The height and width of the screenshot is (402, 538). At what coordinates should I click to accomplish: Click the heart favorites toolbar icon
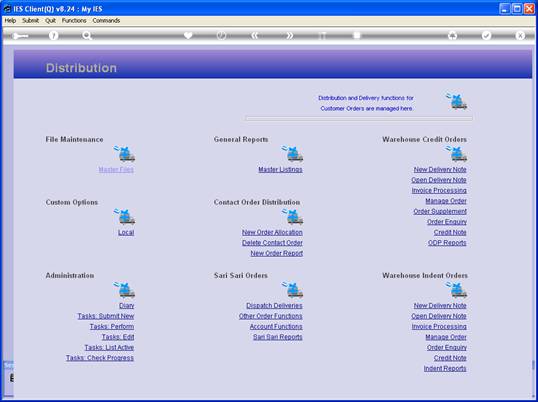click(188, 35)
